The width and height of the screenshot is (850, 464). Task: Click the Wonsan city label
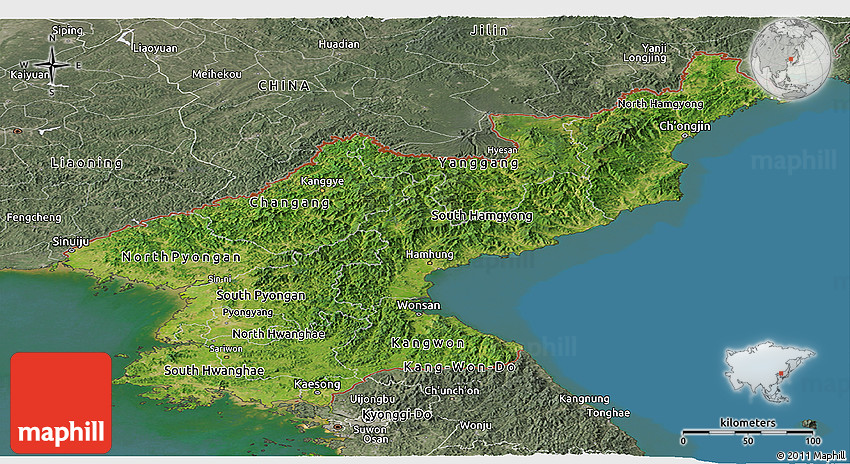418,305
